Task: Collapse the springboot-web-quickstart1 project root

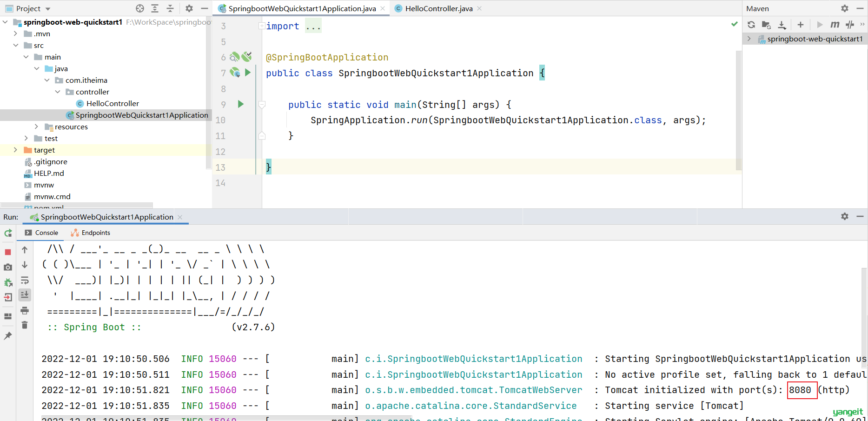Action: pos(5,22)
